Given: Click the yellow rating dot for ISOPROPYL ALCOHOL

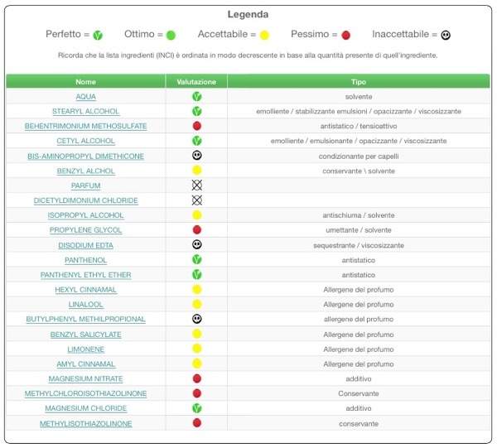Looking at the screenshot, I should 197,215.
